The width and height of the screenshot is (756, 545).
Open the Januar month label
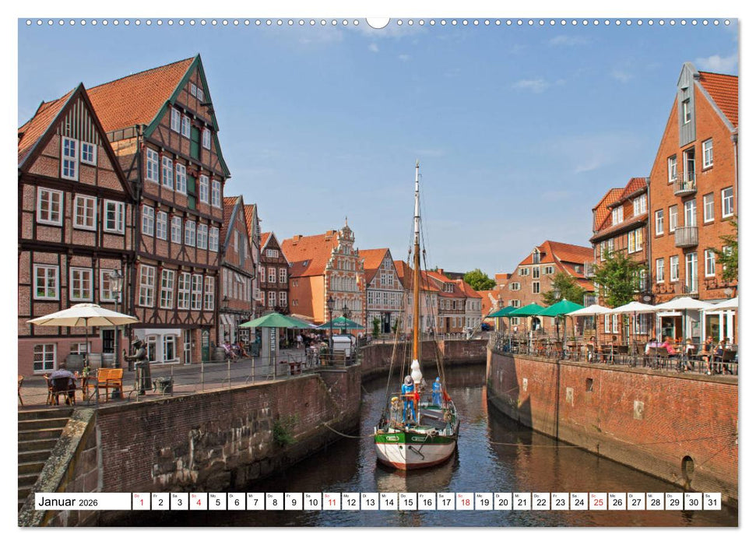58,504
